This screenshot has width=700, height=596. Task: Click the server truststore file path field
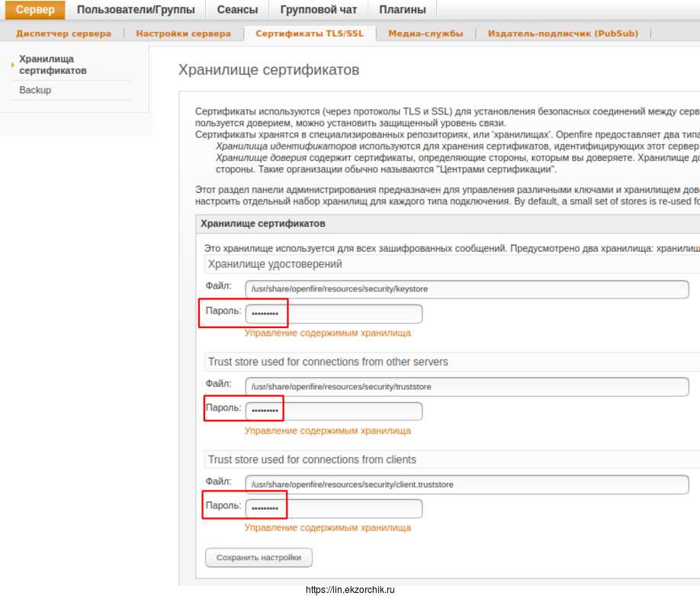pyautogui.click(x=467, y=387)
